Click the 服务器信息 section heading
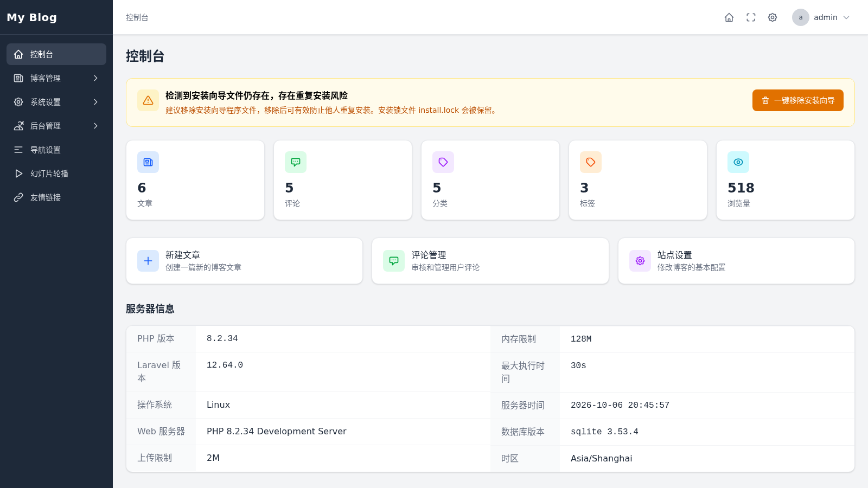 pyautogui.click(x=150, y=309)
